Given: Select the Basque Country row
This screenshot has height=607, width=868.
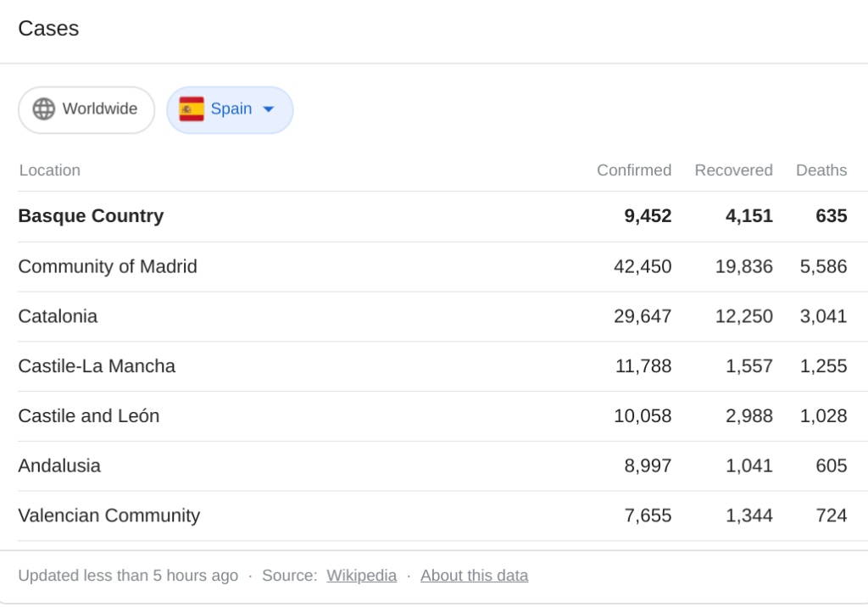Looking at the screenshot, I should [x=91, y=216].
